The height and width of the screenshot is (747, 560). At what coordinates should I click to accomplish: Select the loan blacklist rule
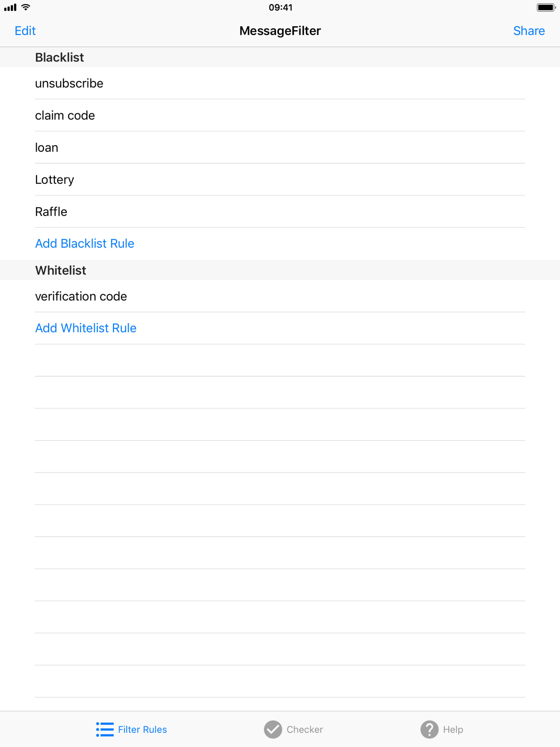(x=46, y=148)
